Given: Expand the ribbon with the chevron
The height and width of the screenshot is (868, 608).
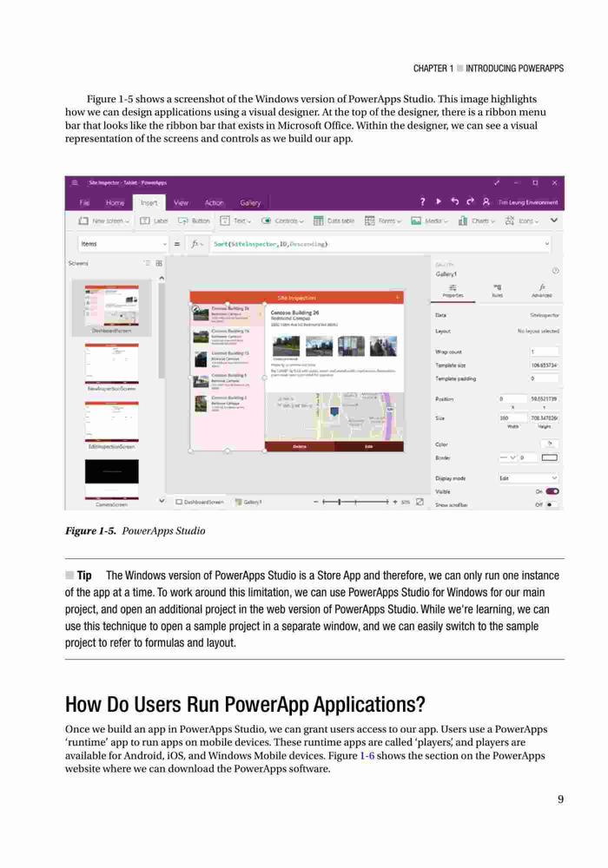Looking at the screenshot, I should tap(553, 220).
